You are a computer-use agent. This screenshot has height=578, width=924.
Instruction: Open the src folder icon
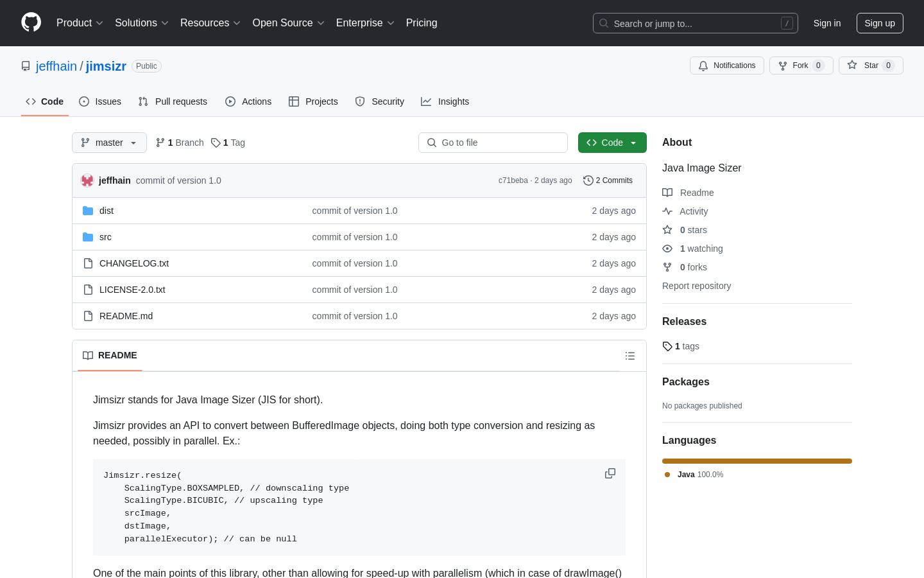[88, 237]
